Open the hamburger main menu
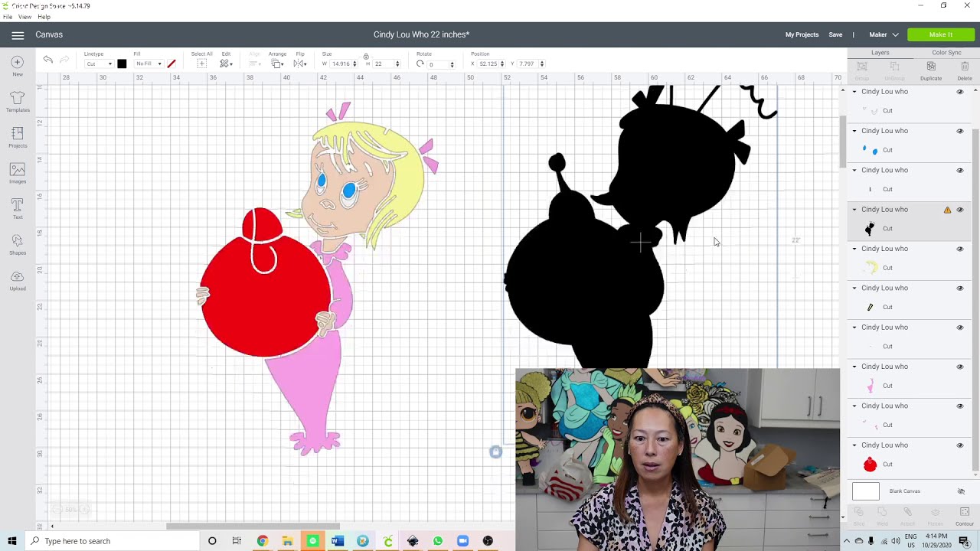Viewport: 980px width, 551px height. 18,34
